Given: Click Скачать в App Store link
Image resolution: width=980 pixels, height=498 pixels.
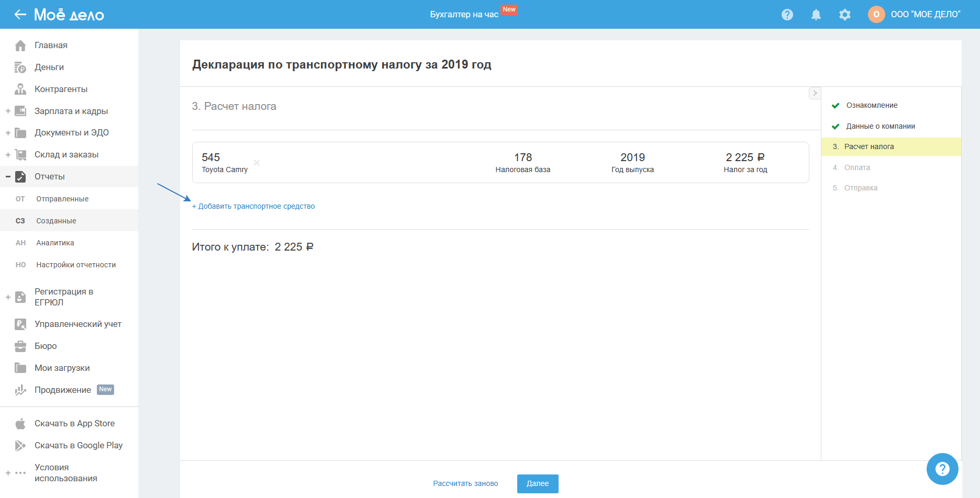Looking at the screenshot, I should (74, 424).
